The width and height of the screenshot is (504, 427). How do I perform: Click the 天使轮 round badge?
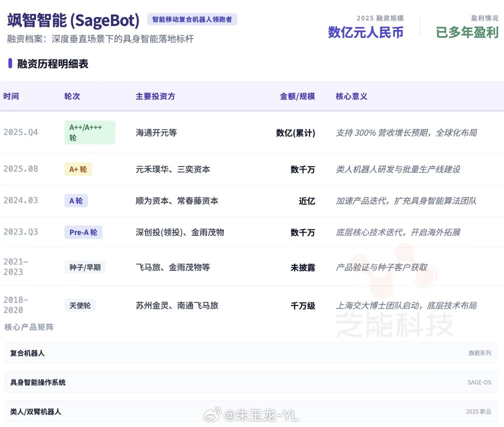click(x=80, y=305)
